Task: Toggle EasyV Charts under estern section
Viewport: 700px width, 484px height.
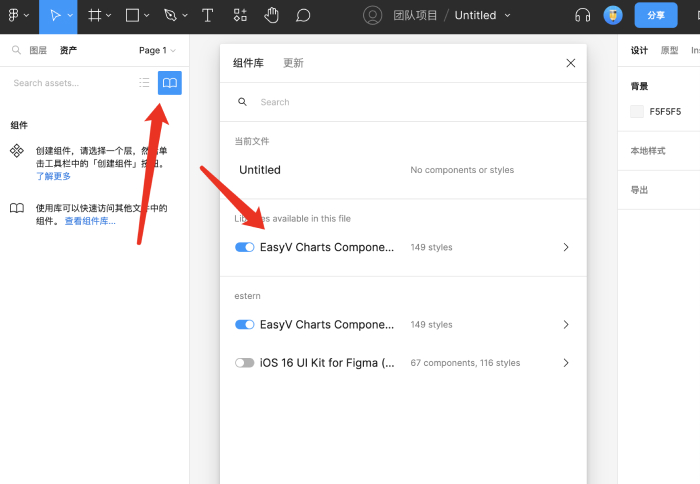Action: tap(245, 325)
